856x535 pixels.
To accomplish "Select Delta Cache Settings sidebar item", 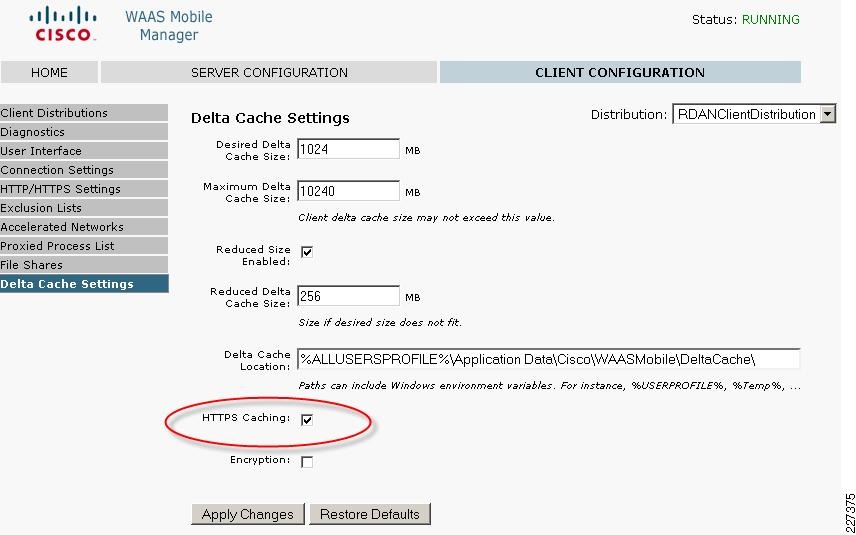I will coord(84,284).
